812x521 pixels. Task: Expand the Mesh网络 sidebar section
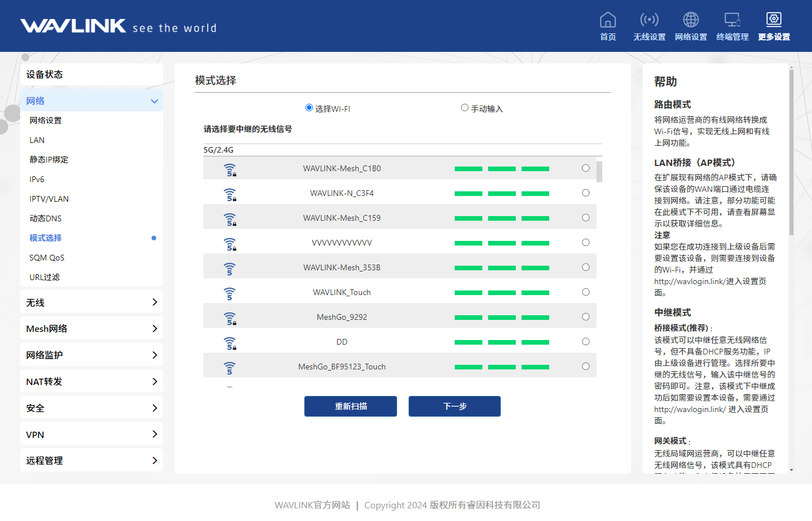tap(154, 329)
